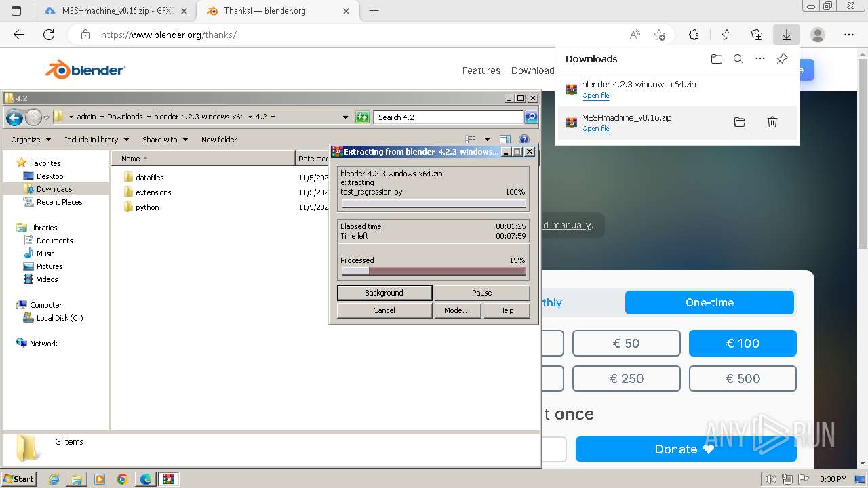
Task: Open downloads folder icon in Downloads panel
Action: pos(717,59)
